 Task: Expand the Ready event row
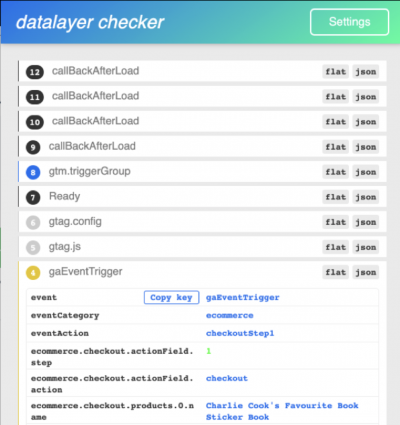tap(202, 197)
